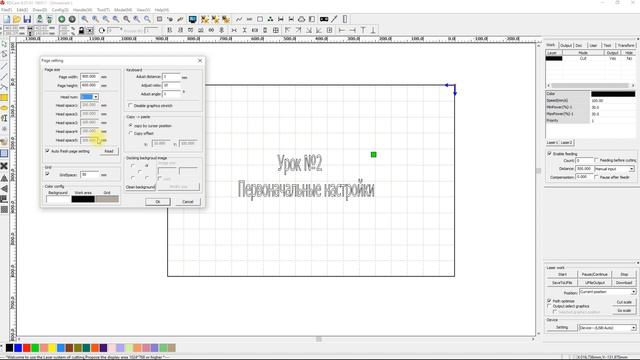Viewport: 640px width, 360px height.
Task: Click Cancel in Page setting dialog
Action: 188,202
